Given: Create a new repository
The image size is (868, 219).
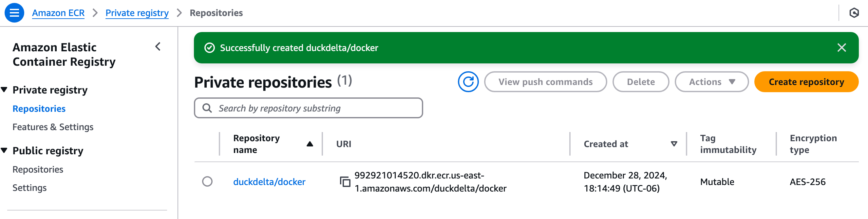Looking at the screenshot, I should [806, 81].
